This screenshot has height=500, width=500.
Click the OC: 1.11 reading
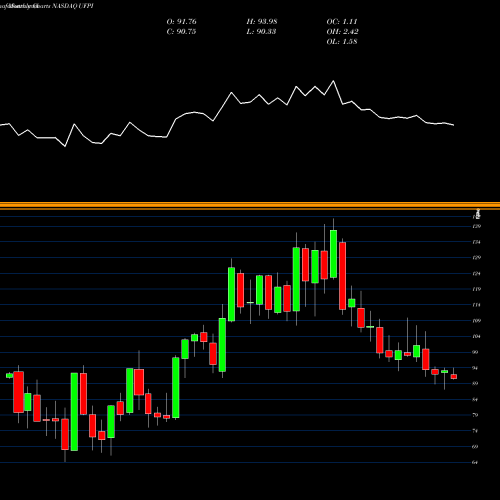click(342, 22)
